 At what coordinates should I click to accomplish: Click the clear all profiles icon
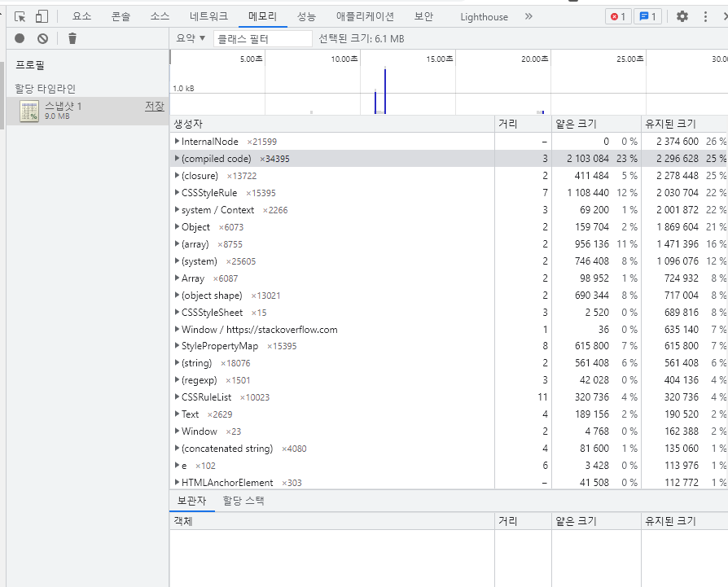point(42,38)
